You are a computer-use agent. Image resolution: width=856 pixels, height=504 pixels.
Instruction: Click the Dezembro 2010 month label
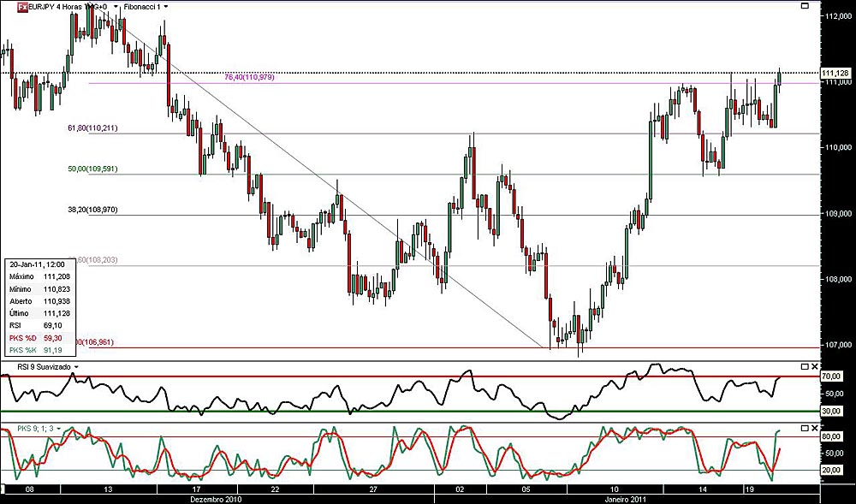pos(214,499)
